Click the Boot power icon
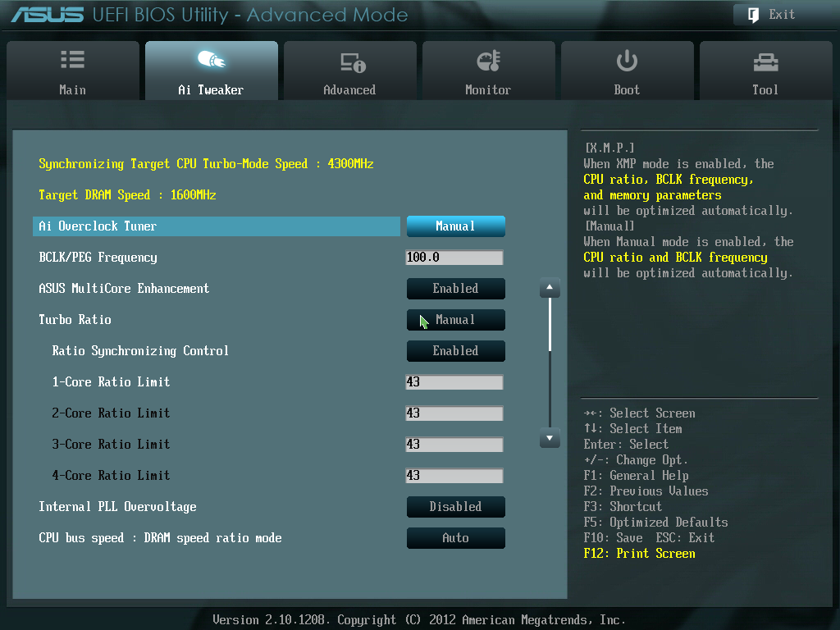Viewport: 840px width, 630px height. tap(627, 61)
